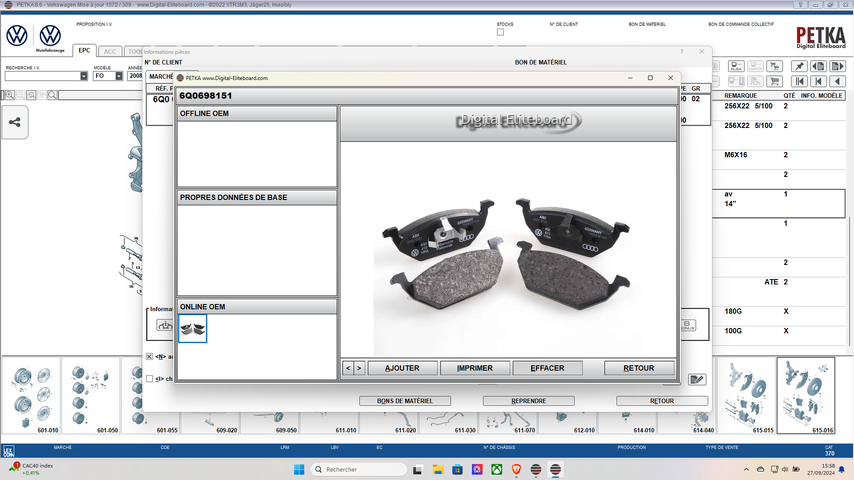The height and width of the screenshot is (480, 854).
Task: Click the previous page document icon
Action: (818, 66)
